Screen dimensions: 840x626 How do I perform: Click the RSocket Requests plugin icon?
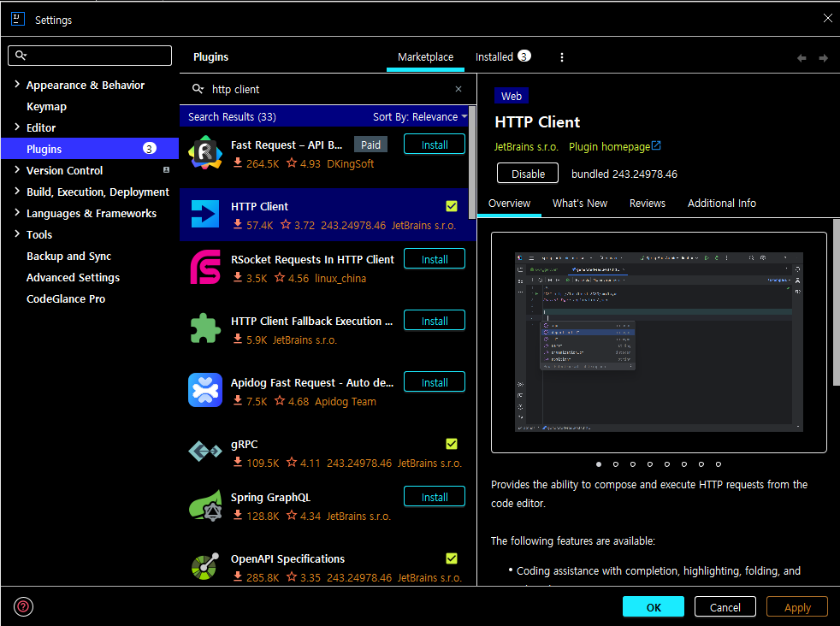[205, 267]
